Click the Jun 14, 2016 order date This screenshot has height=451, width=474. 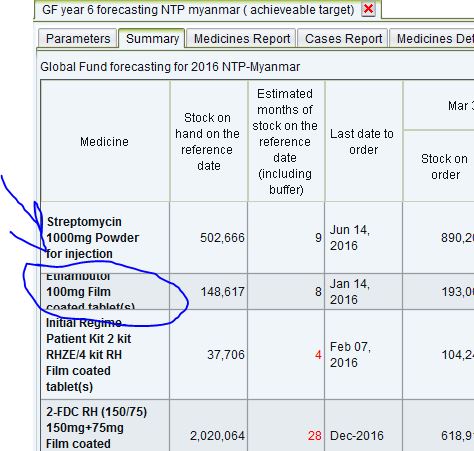click(x=350, y=238)
